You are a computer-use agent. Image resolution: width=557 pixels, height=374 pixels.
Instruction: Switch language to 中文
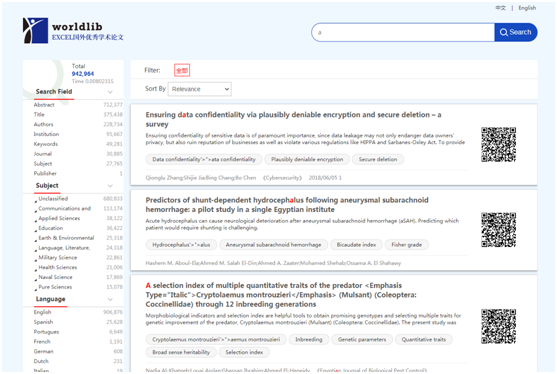pos(501,8)
